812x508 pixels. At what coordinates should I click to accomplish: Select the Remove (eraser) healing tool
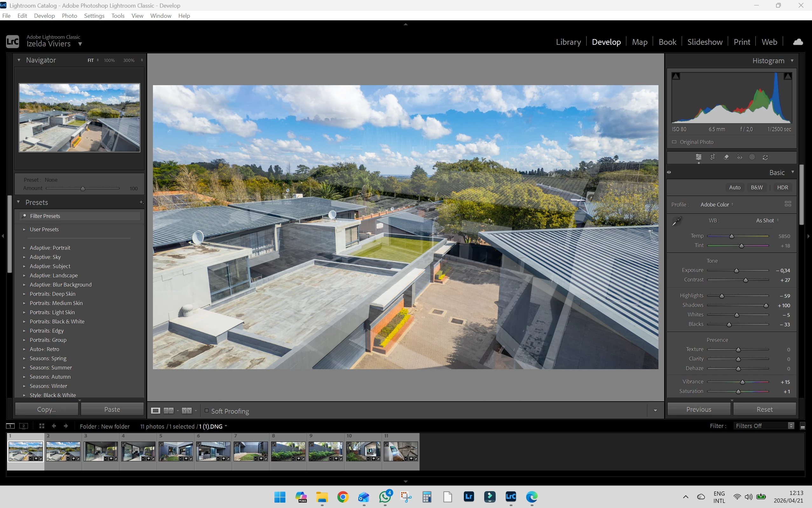pyautogui.click(x=726, y=157)
